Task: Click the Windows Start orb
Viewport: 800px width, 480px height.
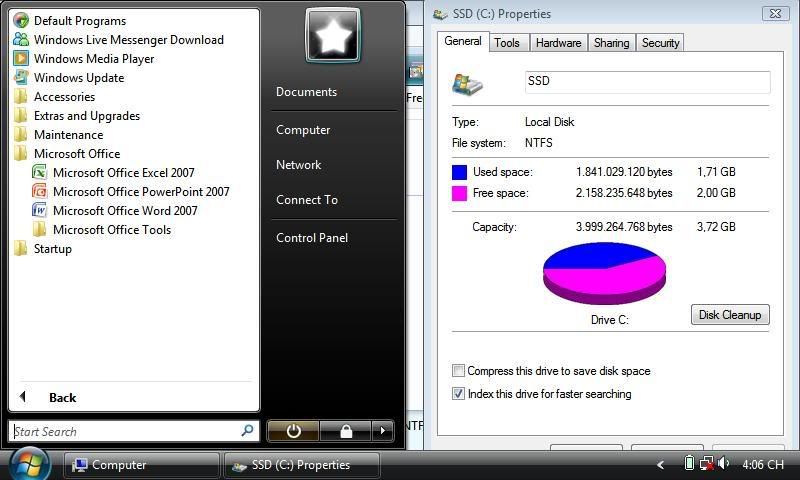Action: [x=29, y=463]
